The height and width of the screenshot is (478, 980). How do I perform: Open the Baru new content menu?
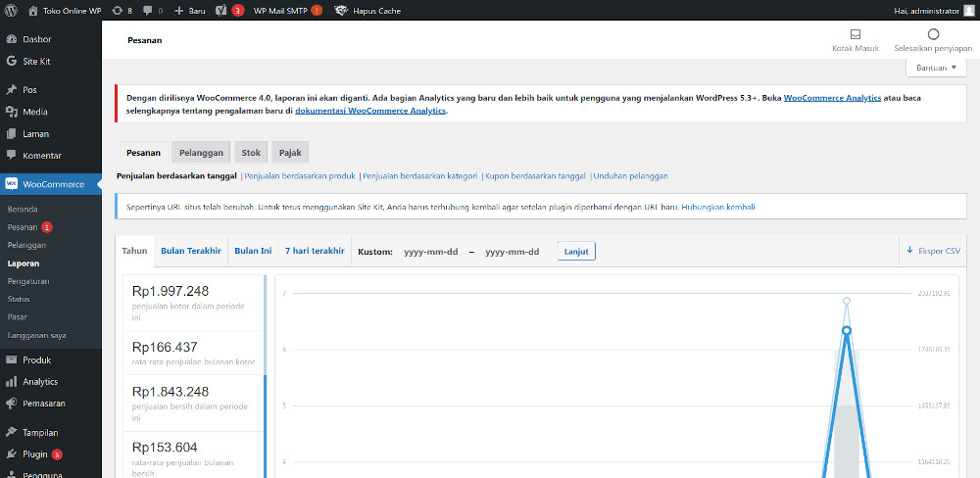click(189, 10)
